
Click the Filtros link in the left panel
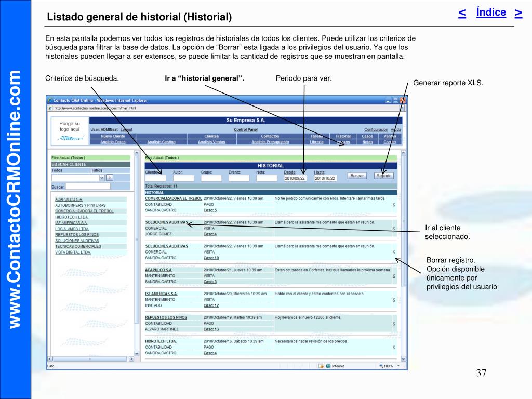click(x=97, y=170)
